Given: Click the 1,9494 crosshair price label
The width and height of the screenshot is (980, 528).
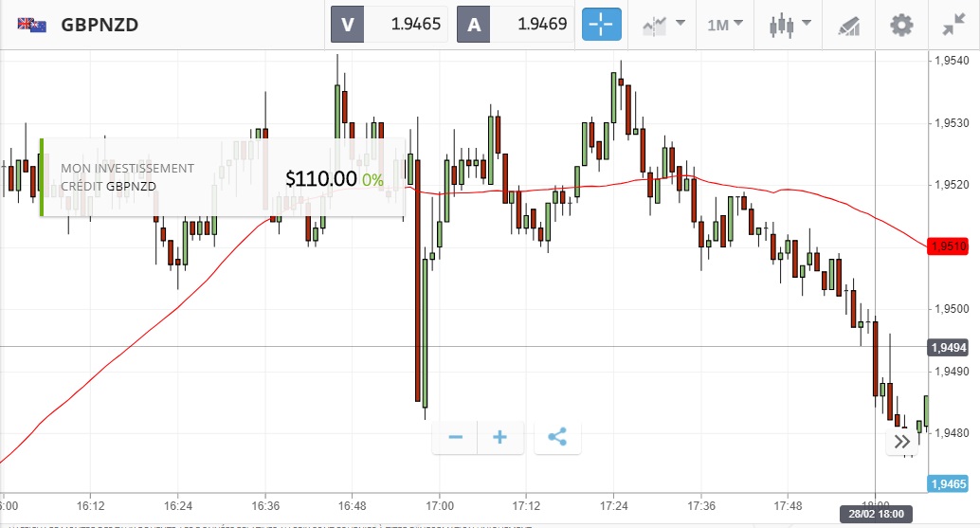Looking at the screenshot, I should [x=947, y=347].
